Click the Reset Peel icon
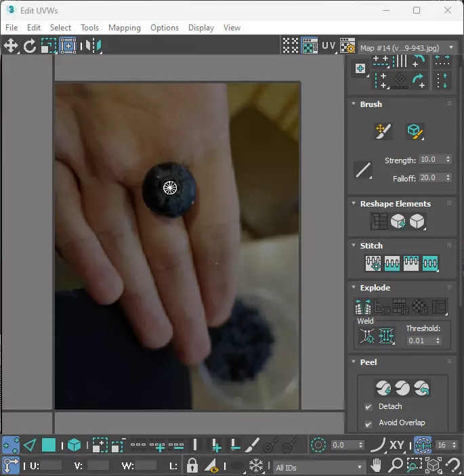Image resolution: width=464 pixels, height=476 pixels. [x=422, y=388]
